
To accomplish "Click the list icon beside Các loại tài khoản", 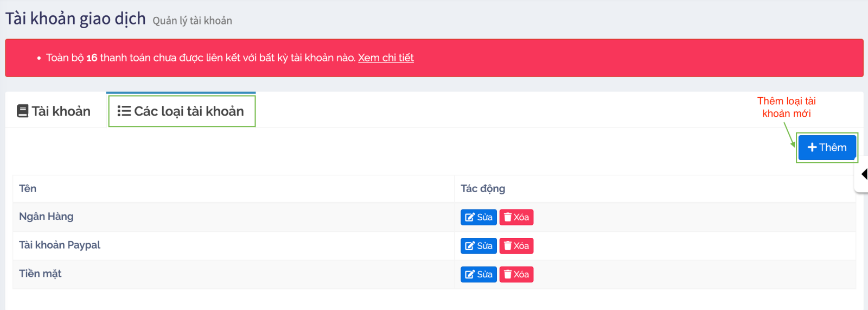I will point(124,111).
